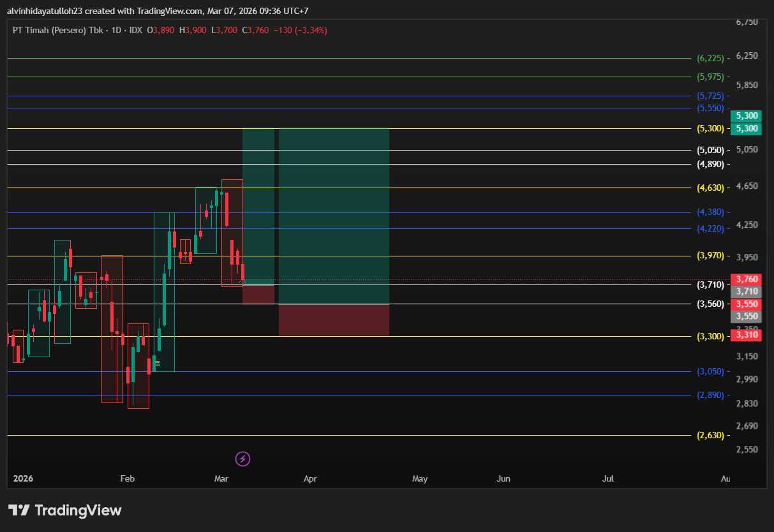Viewport: 774px width, 532px height.
Task: Click the Jun label on the time axis
Action: [x=503, y=478]
